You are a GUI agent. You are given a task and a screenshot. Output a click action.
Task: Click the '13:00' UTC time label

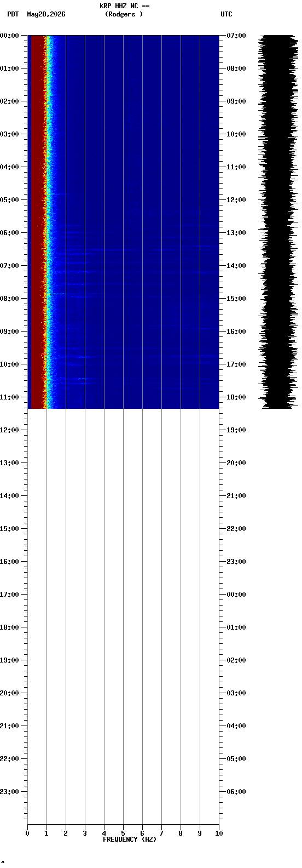coord(236,233)
